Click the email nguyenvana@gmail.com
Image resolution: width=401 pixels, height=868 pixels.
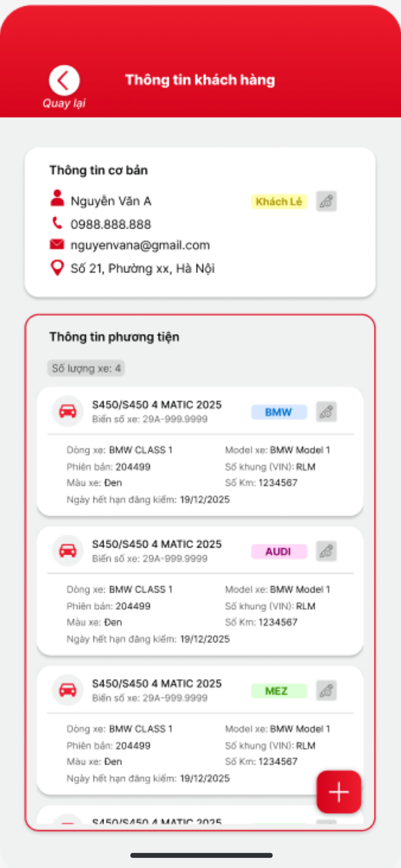tap(140, 245)
